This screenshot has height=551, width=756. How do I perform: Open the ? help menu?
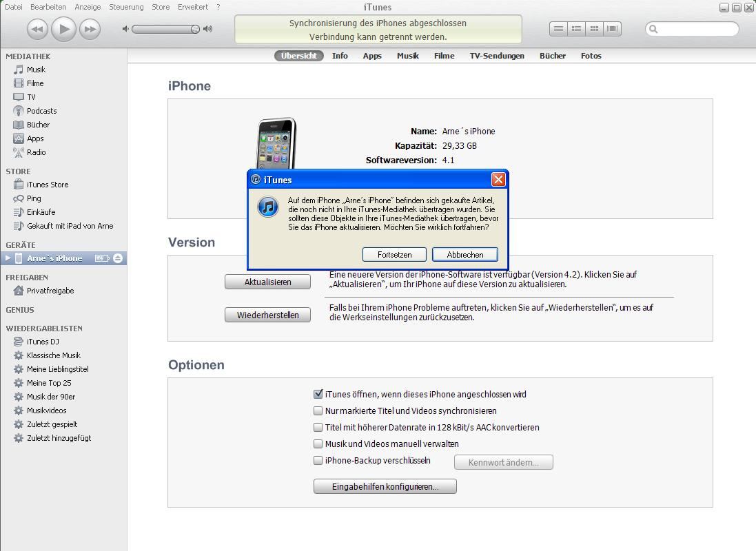(218, 7)
